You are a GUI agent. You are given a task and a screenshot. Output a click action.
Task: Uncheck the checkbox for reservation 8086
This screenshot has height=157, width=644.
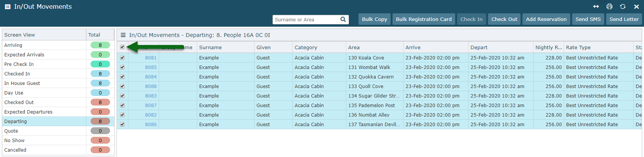pyautogui.click(x=122, y=124)
